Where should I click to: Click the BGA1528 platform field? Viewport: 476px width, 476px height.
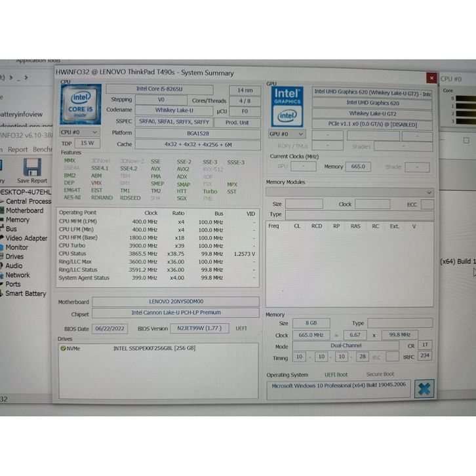pos(197,134)
